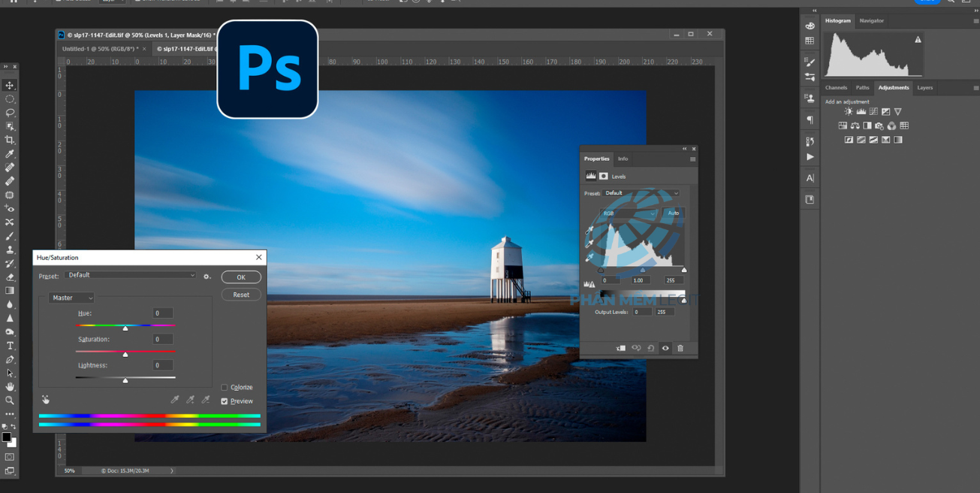The image size is (980, 493).
Task: Select the Zoom tool
Action: pyautogui.click(x=10, y=401)
